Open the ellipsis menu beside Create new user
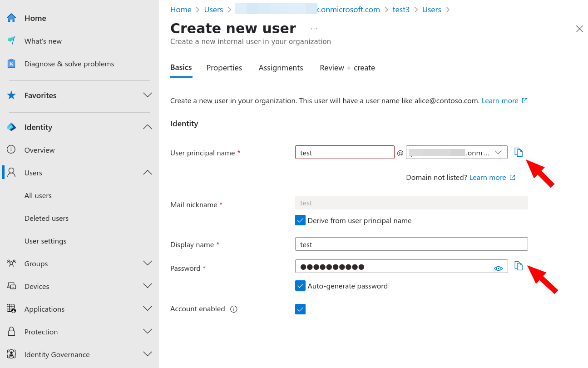Screen dimensions: 588x368 pyautogui.click(x=314, y=29)
